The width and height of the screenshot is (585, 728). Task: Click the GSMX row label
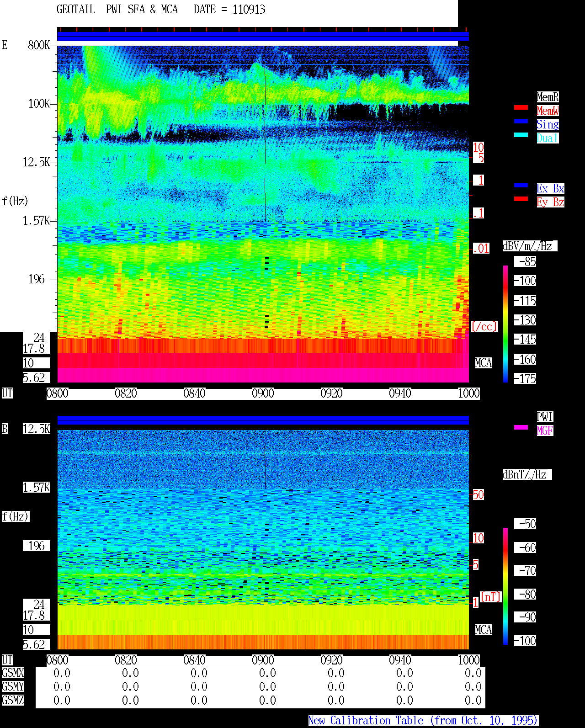(x=13, y=673)
